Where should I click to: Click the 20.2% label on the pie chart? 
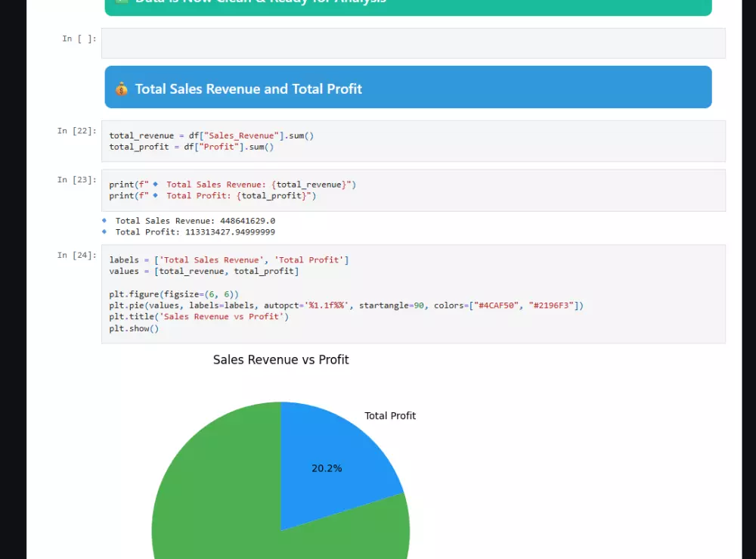(326, 467)
